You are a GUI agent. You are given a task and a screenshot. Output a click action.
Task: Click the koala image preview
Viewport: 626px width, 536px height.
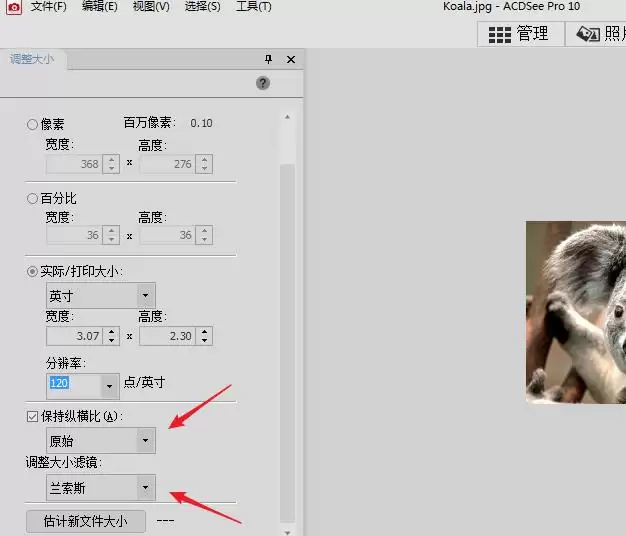(576, 312)
